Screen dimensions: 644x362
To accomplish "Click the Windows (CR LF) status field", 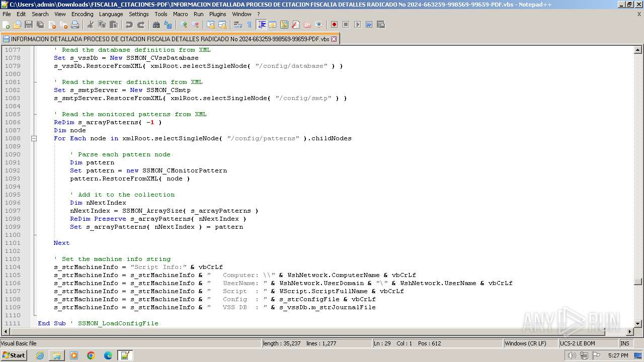I will pos(531,343).
